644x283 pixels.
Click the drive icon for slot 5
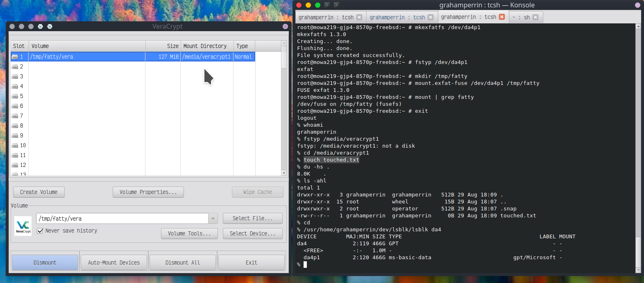(15, 96)
